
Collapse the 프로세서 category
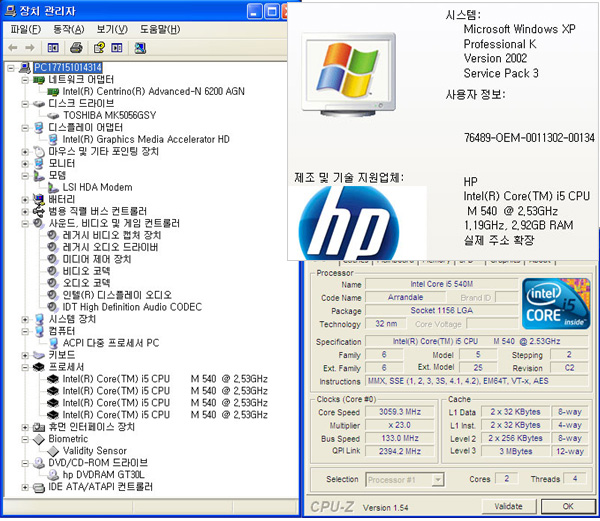(x=25, y=367)
